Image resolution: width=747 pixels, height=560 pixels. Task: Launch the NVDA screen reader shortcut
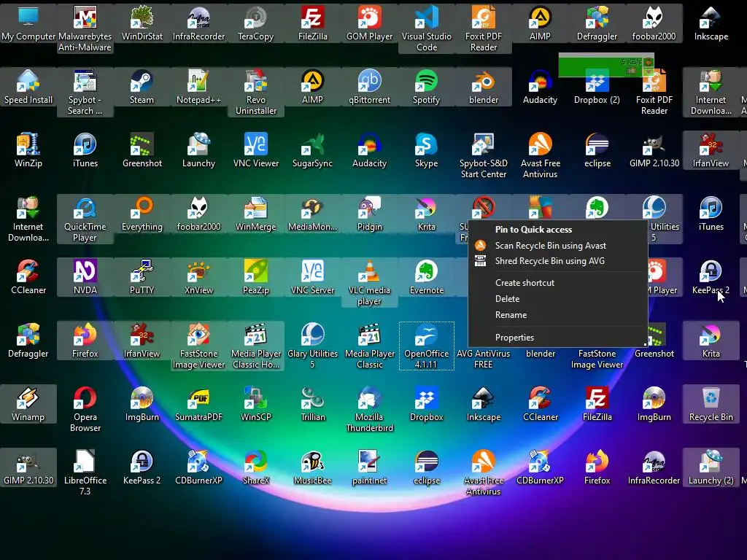(85, 277)
